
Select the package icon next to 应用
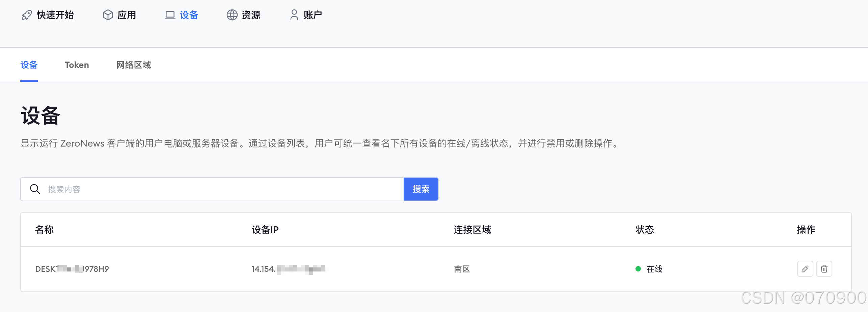point(107,15)
